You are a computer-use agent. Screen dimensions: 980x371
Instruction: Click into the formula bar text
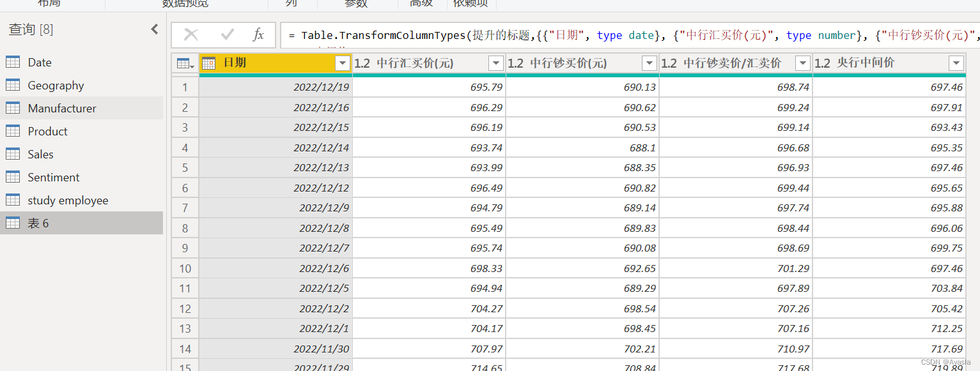point(630,36)
